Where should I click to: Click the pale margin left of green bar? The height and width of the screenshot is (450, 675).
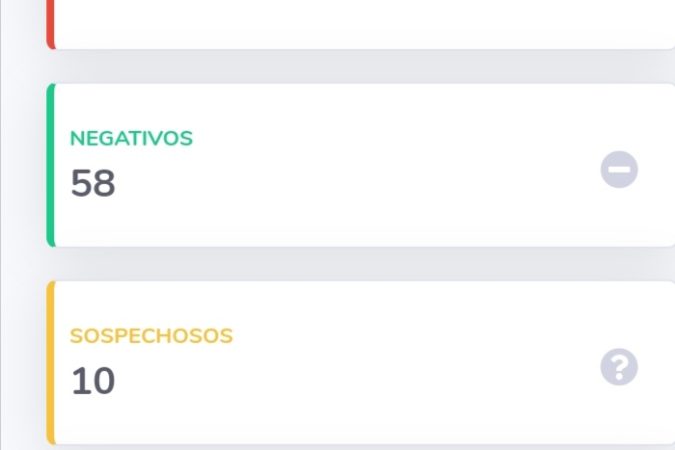pos(24,165)
